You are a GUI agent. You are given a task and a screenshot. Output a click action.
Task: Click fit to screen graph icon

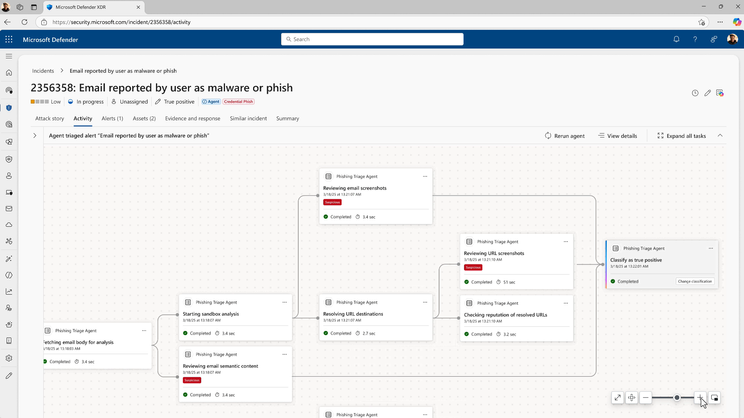pyautogui.click(x=617, y=398)
